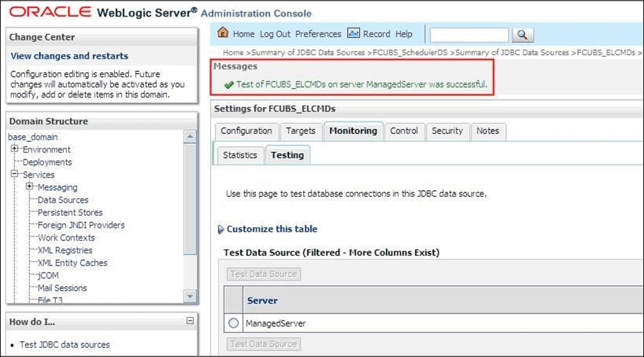
Task: Click the successful test message text
Action: coord(362,84)
